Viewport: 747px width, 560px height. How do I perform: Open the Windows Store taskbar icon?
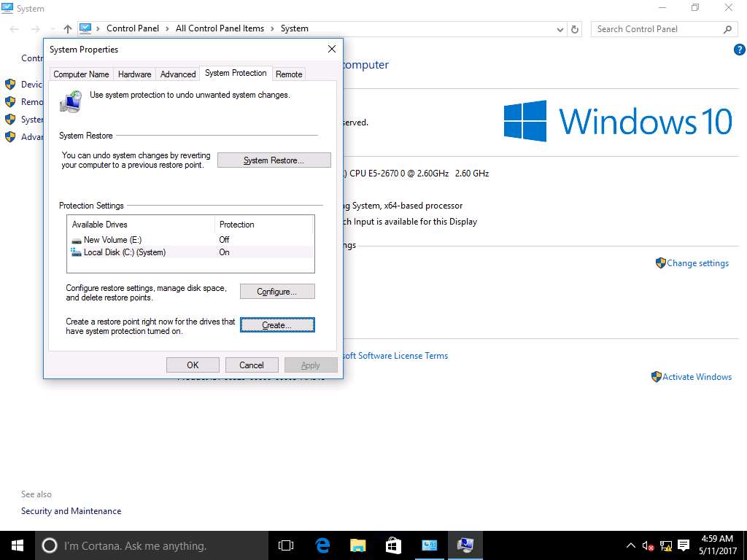393,545
